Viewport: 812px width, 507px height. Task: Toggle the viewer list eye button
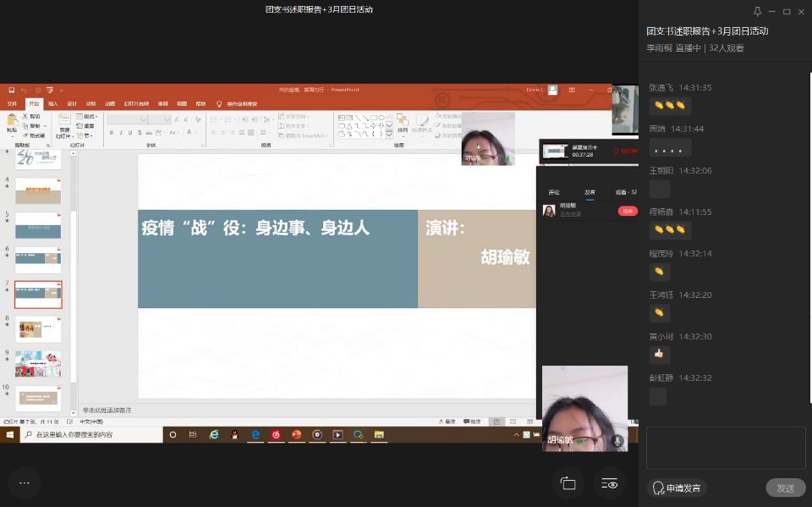click(609, 483)
